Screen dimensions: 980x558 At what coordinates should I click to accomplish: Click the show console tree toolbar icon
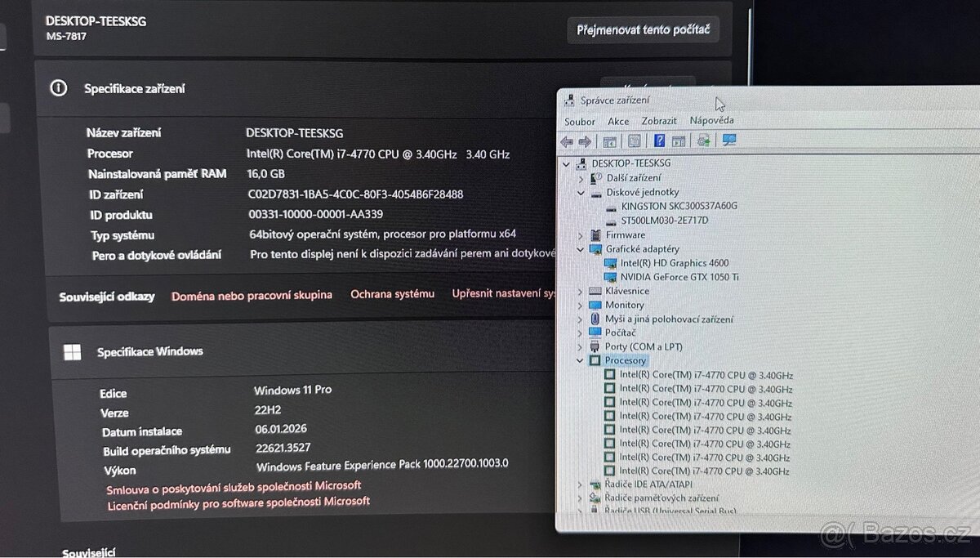coord(609,141)
